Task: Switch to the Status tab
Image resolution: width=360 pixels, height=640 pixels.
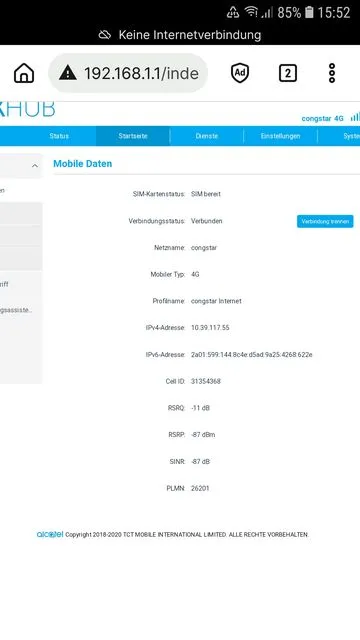Action: (59, 136)
